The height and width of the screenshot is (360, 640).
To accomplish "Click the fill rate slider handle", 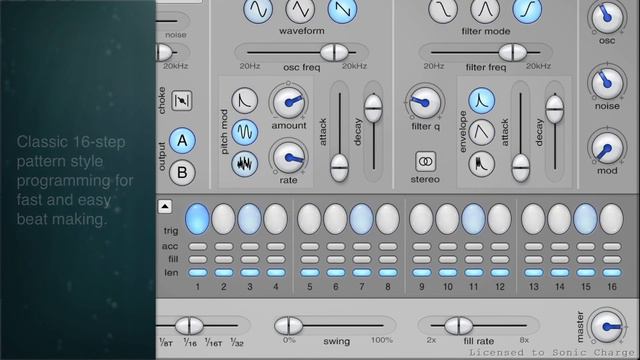I will [458, 326].
